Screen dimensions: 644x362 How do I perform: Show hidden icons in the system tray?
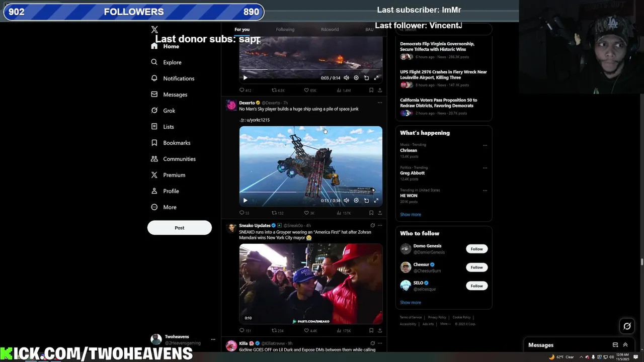pos(581,357)
